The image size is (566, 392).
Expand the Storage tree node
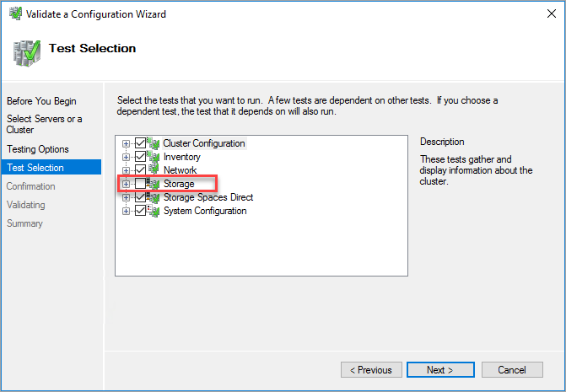coord(126,184)
